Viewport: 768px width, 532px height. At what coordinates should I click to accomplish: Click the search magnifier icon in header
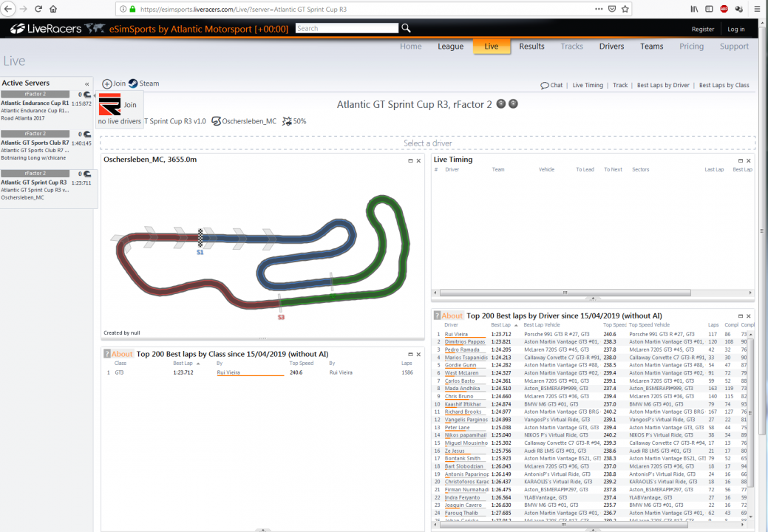pyautogui.click(x=406, y=28)
